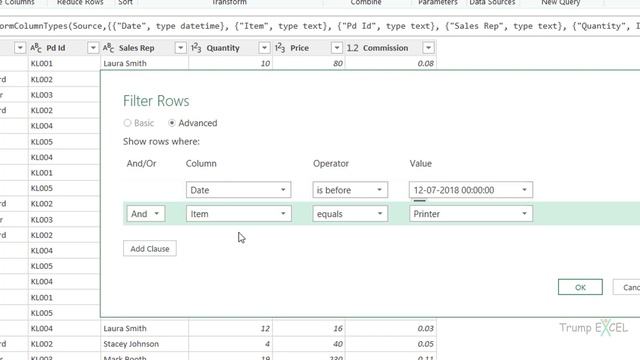
Task: Open filter arrow for Sales Rep column
Action: click(x=180, y=48)
